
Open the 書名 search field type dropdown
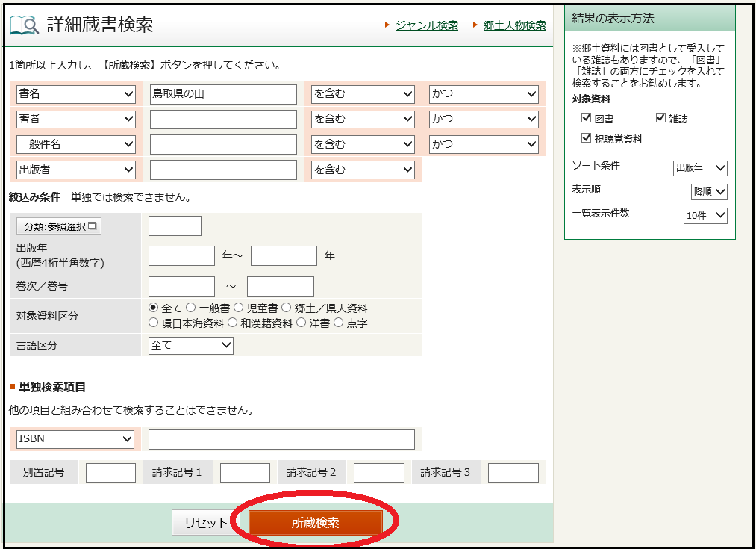[76, 93]
